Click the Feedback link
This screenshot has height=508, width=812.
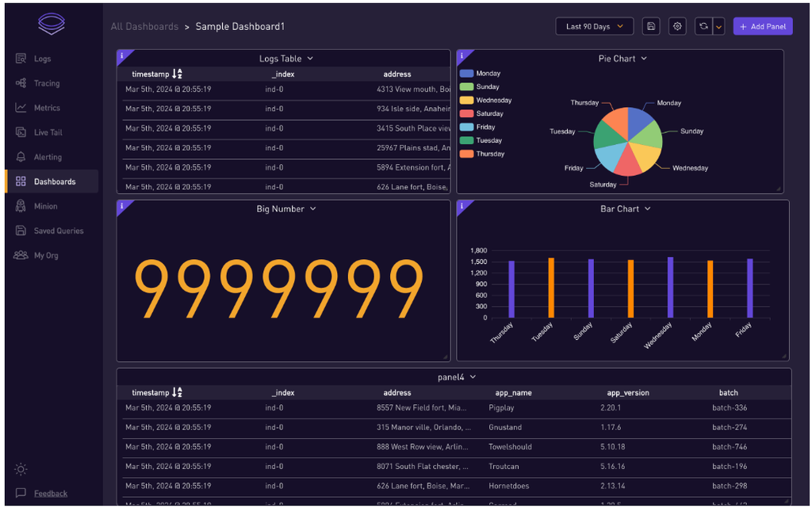click(x=51, y=494)
